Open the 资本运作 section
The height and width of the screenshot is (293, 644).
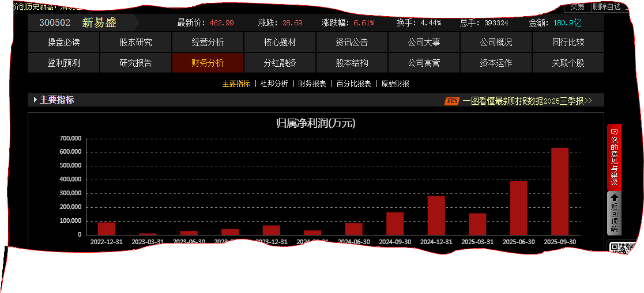coord(496,63)
